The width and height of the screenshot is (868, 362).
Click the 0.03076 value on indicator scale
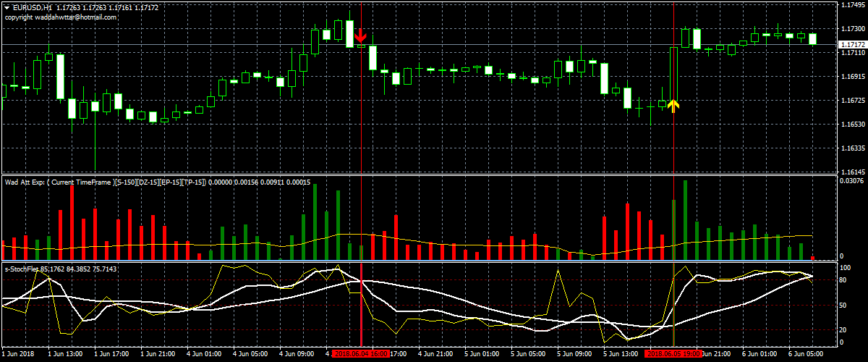(x=851, y=180)
